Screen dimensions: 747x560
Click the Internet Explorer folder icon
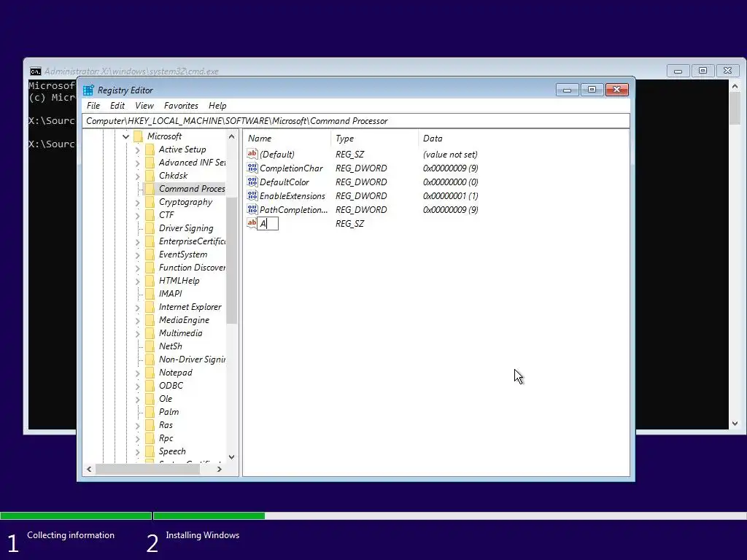tap(150, 307)
